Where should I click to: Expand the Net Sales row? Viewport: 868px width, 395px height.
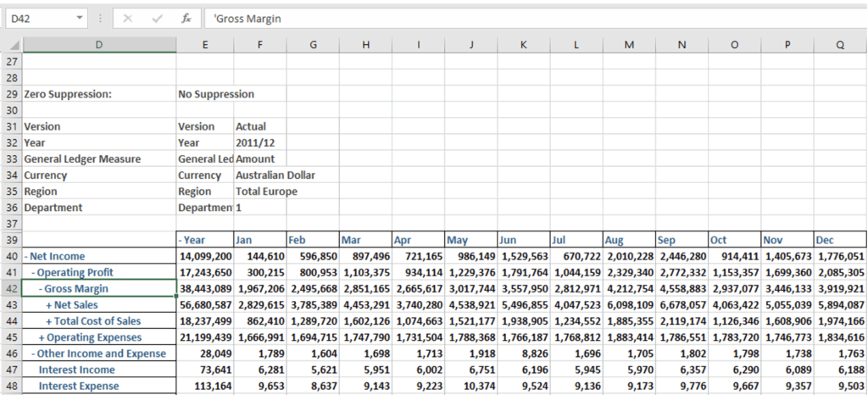coord(49,305)
